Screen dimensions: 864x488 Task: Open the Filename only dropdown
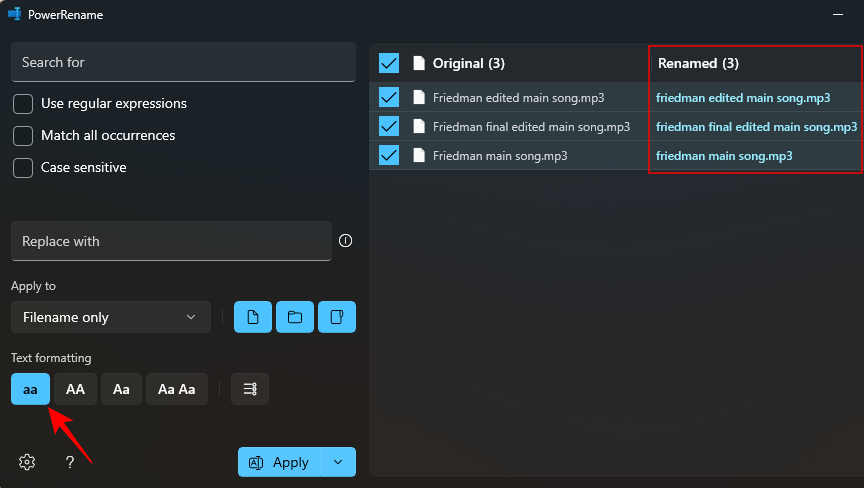[x=111, y=317]
